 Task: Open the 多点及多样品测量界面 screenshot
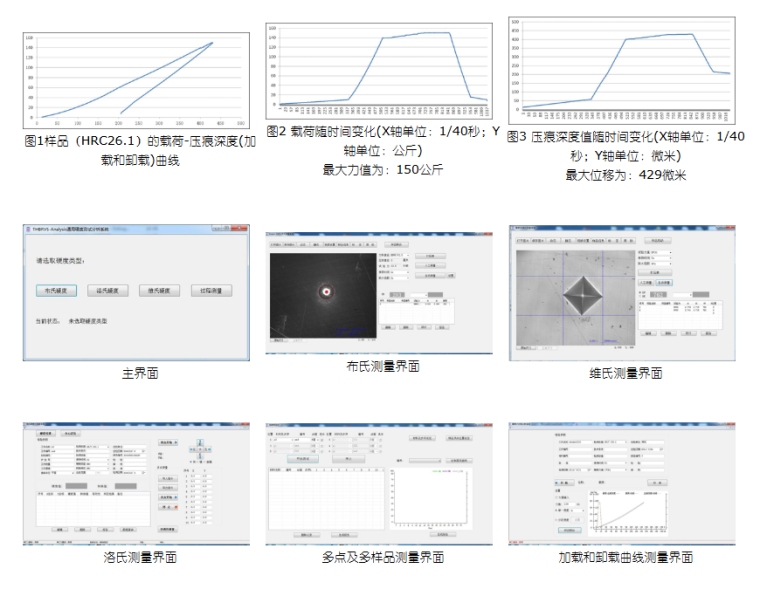coord(380,482)
